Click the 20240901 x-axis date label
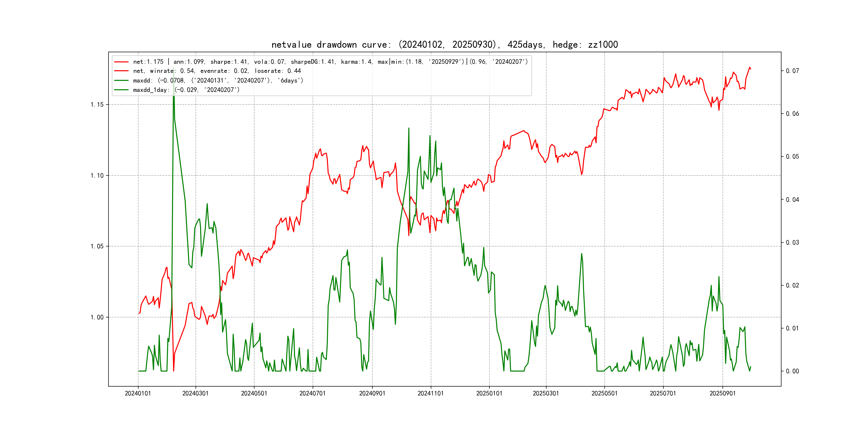Viewport: 868px width, 434px height. pos(372,394)
